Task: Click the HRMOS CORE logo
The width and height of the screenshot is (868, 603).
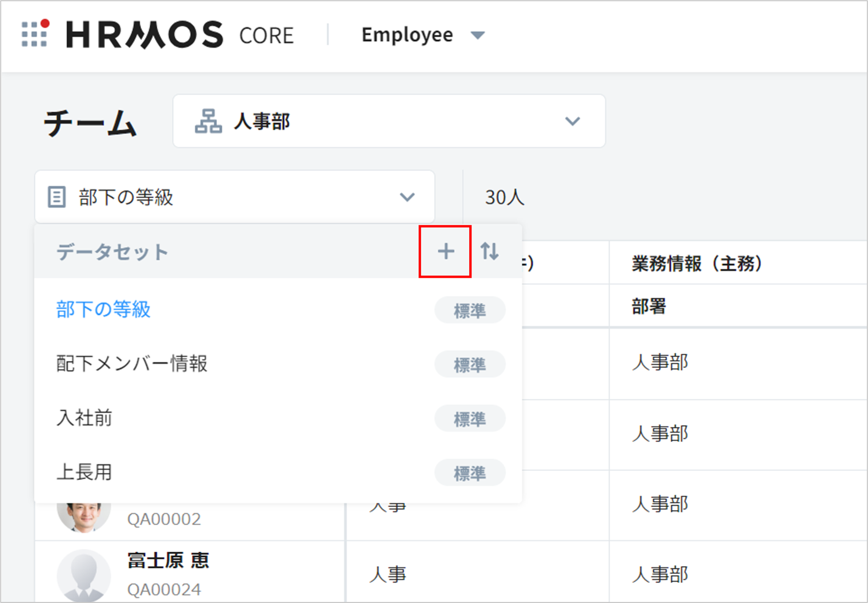Action: [x=179, y=35]
